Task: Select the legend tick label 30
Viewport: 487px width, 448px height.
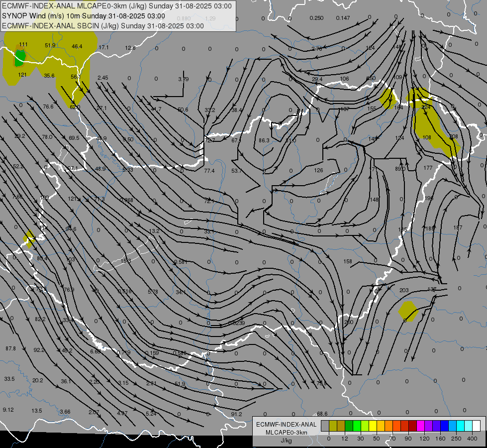Action: [361, 439]
